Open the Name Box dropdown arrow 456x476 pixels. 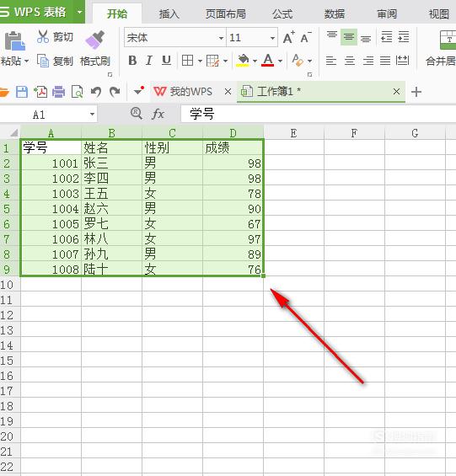pyautogui.click(x=92, y=115)
